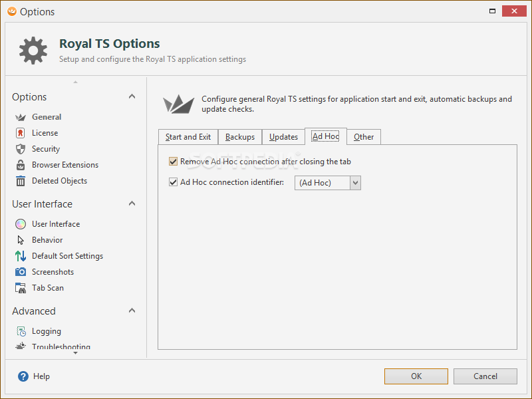Open the Ad Hoc identifier dropdown arrow

[355, 183]
